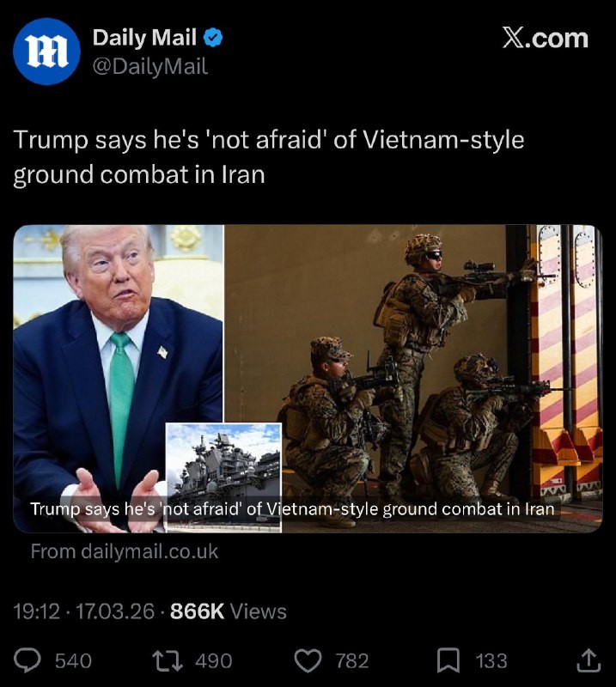Click the blue verified checkmark badge
Screen dimensions: 616x687
tap(213, 38)
